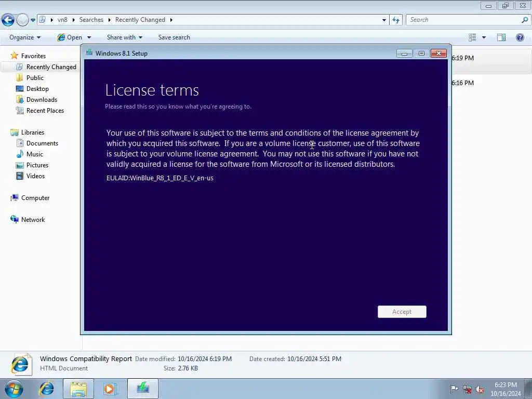
Task: Toggle the preview pane icon
Action: pyautogui.click(x=501, y=37)
